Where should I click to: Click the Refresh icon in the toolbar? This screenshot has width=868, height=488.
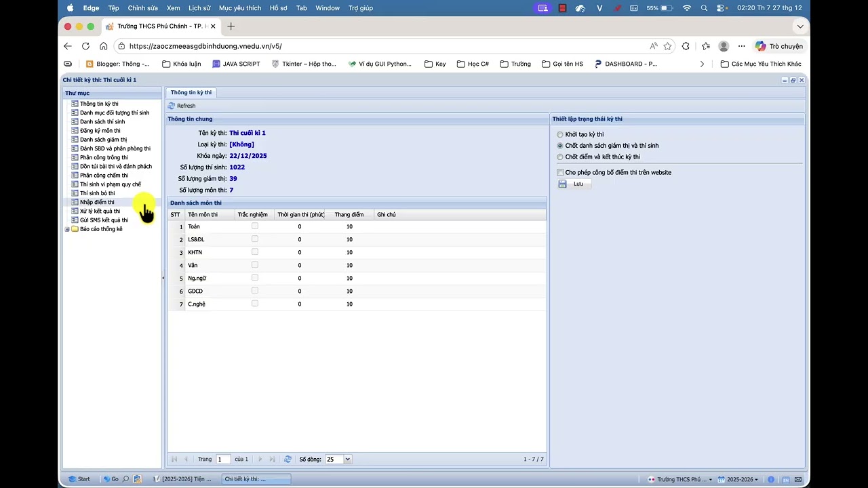pyautogui.click(x=172, y=106)
